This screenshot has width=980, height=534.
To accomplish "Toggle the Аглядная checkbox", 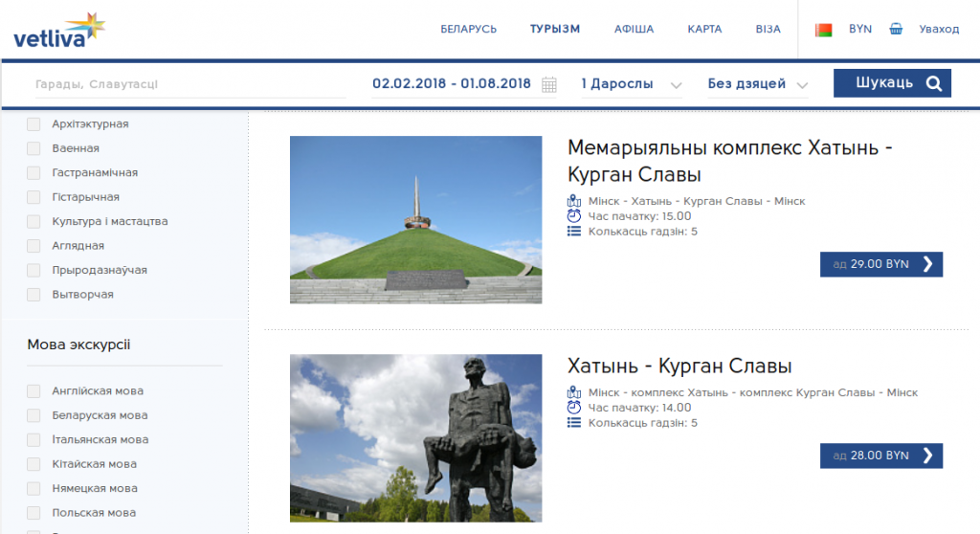I will click(x=33, y=246).
